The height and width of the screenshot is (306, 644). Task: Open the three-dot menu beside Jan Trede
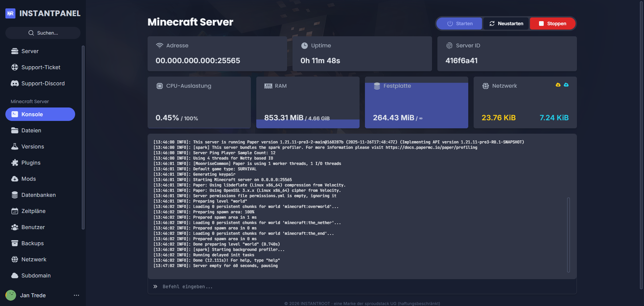76,295
